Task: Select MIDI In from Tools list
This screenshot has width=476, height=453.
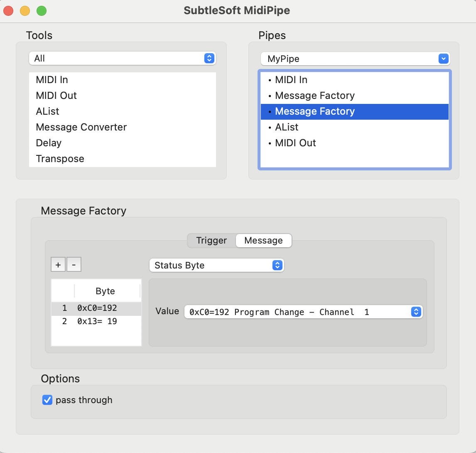Action: [52, 80]
